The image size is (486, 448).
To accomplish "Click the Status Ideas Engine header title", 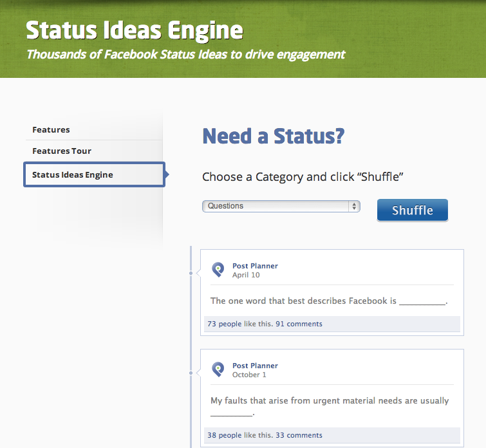I will click(135, 30).
